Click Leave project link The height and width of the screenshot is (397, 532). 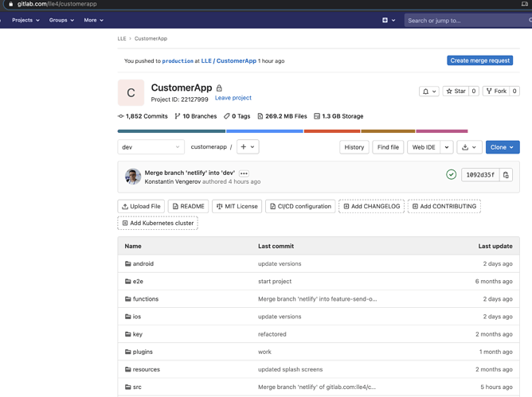[x=233, y=98]
